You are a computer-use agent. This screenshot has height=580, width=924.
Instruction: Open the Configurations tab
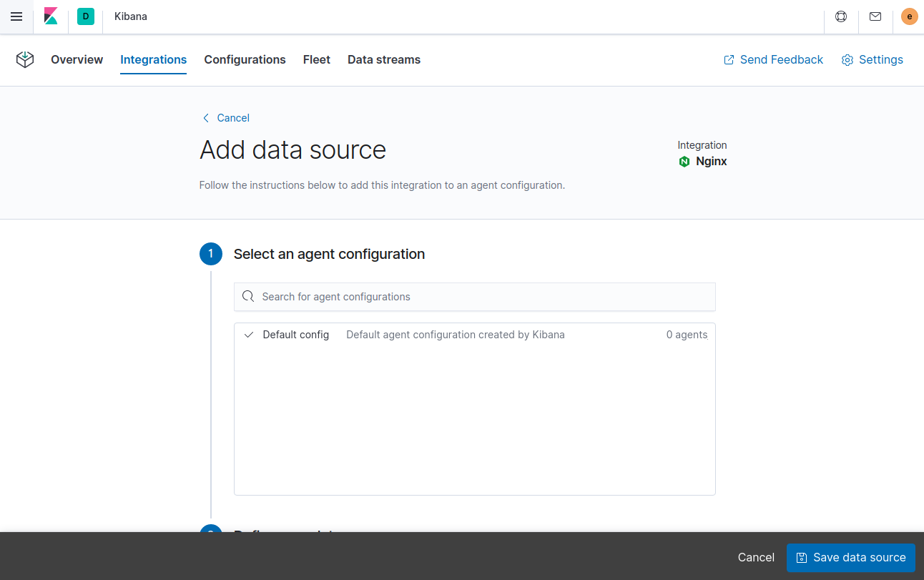245,60
